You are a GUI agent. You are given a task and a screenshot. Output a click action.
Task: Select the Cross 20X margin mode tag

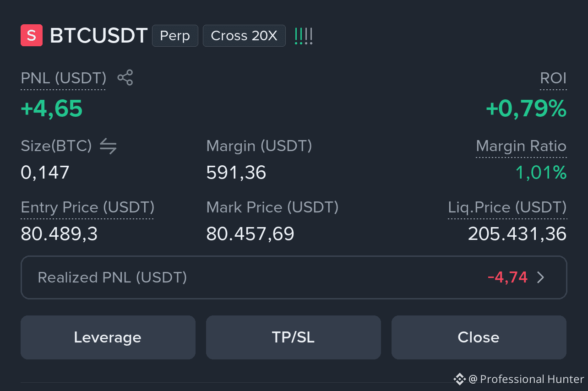pyautogui.click(x=244, y=36)
